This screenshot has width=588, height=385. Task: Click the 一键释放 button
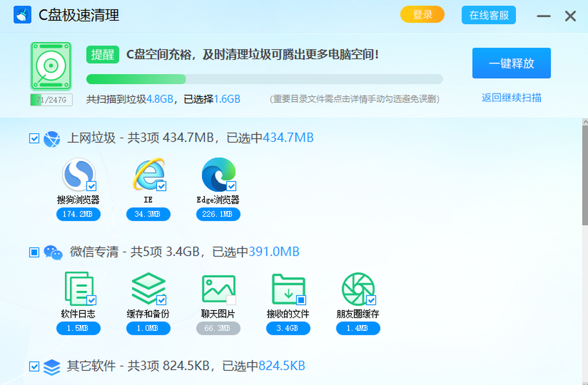click(512, 63)
